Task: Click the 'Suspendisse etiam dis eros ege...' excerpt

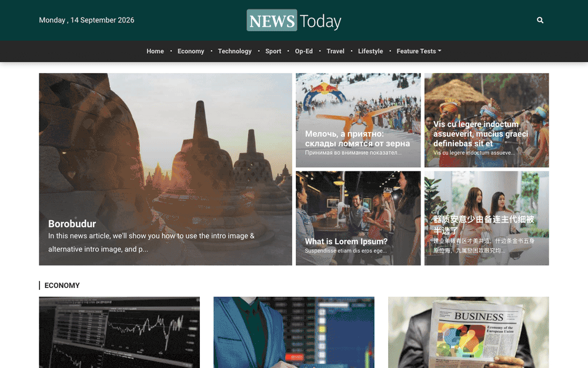Action: 346,250
